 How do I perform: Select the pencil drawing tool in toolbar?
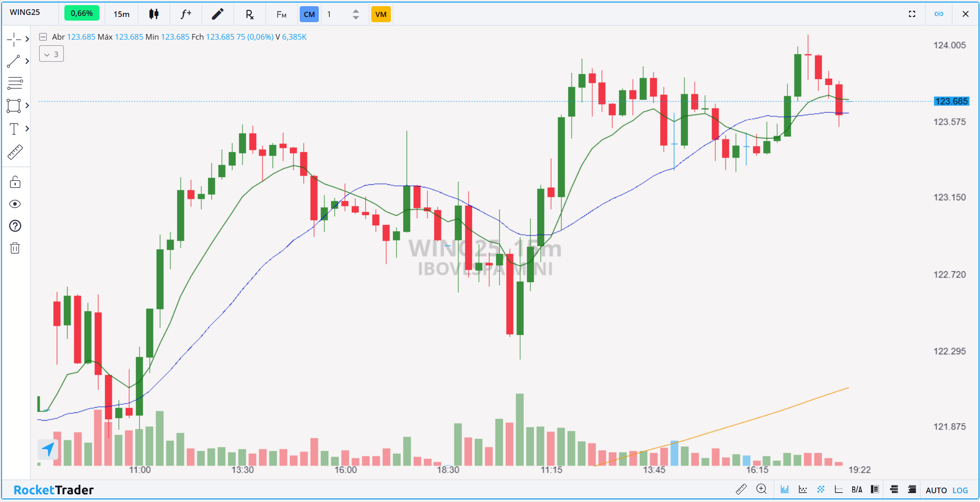[217, 14]
